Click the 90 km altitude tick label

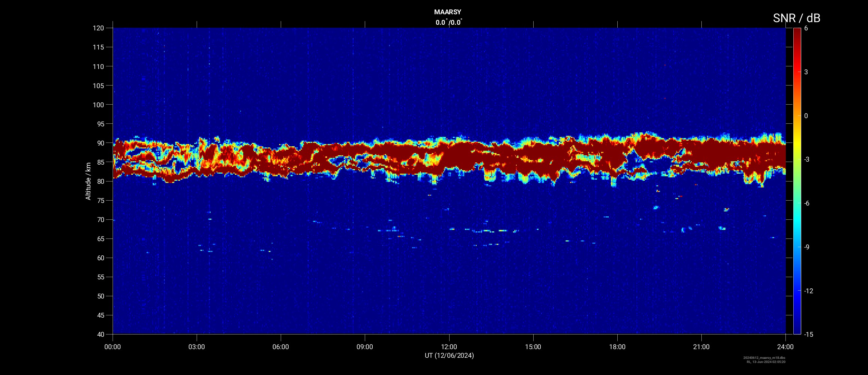click(x=100, y=143)
